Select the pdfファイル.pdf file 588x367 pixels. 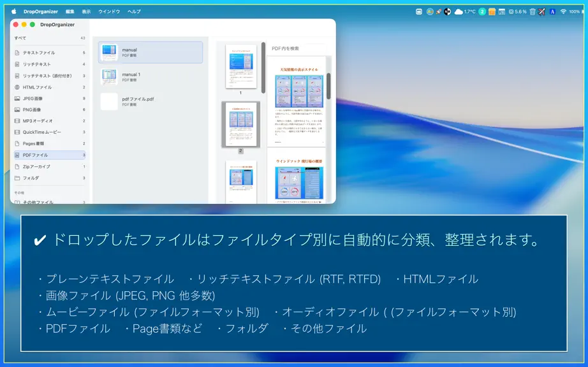click(x=151, y=101)
